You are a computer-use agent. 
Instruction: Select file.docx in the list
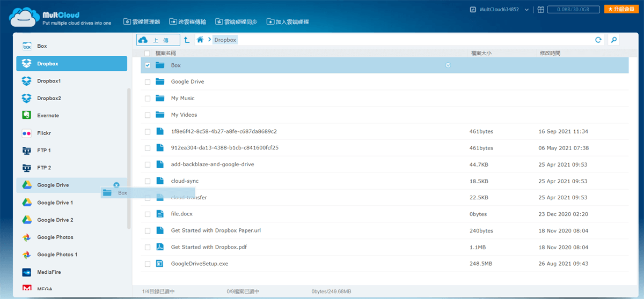click(182, 214)
